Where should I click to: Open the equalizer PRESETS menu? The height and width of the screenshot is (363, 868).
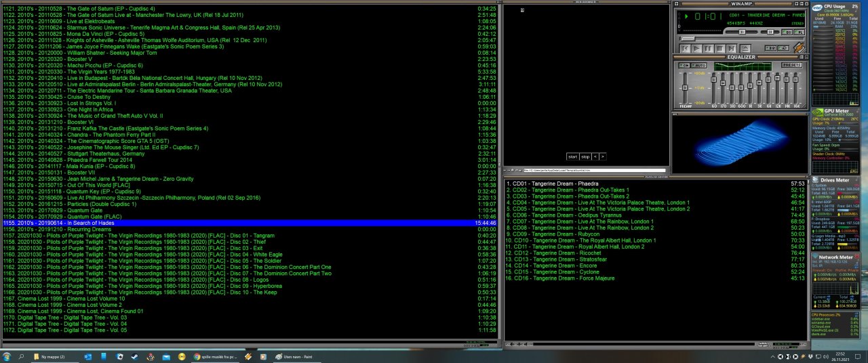791,65
